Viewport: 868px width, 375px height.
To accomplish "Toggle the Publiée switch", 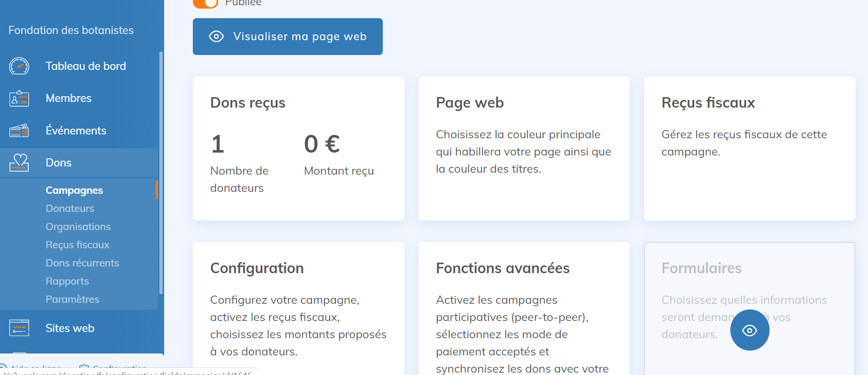I will tap(205, 3).
